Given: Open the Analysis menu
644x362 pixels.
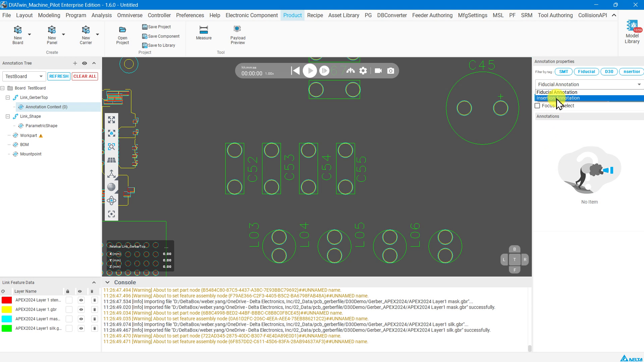Looking at the screenshot, I should tap(101, 15).
